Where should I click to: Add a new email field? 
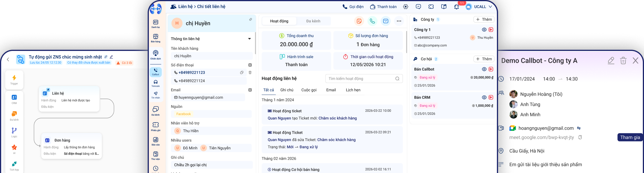(x=250, y=90)
